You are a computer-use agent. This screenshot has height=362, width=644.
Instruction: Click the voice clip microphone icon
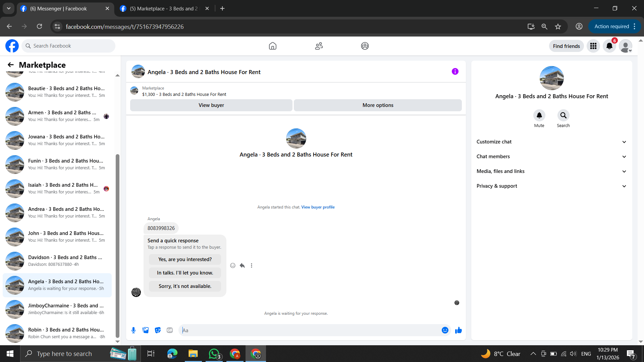point(133,330)
